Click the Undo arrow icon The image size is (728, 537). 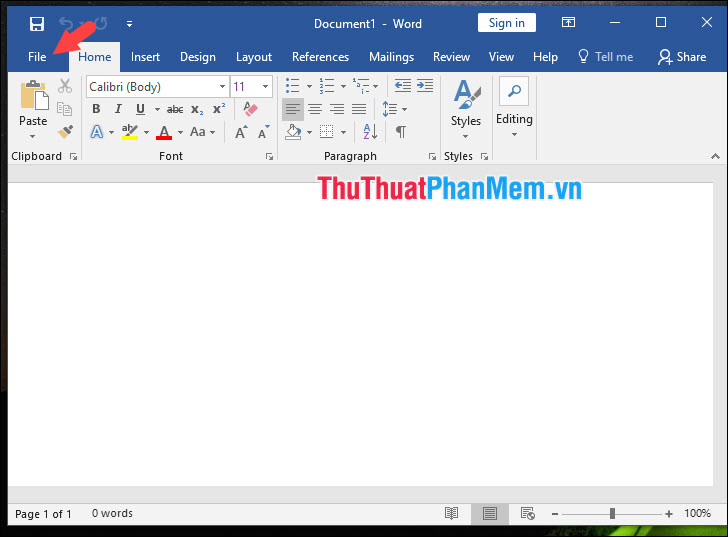click(x=66, y=23)
